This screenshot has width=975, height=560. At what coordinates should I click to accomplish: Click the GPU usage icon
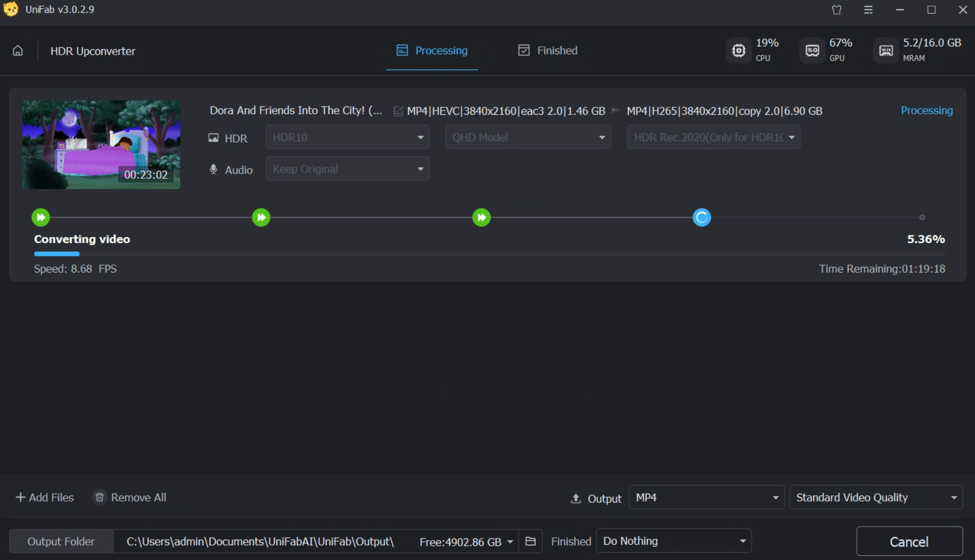tap(812, 51)
